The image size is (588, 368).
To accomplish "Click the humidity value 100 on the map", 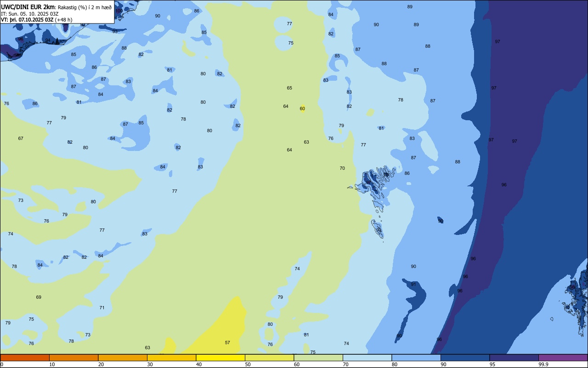I will (119, 11).
